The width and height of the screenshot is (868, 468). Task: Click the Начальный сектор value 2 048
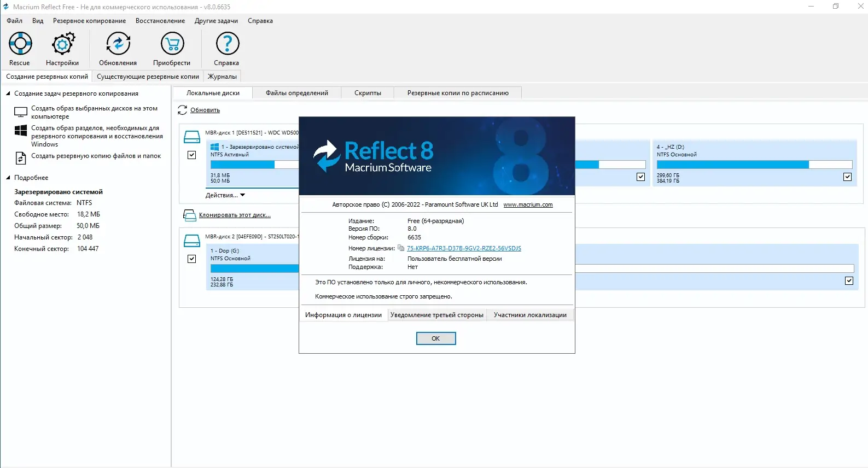click(x=85, y=237)
